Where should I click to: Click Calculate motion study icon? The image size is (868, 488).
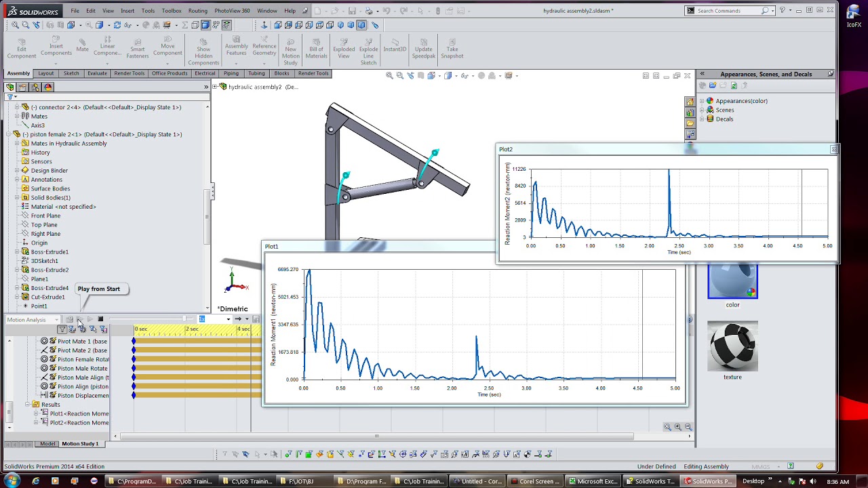[x=70, y=319]
